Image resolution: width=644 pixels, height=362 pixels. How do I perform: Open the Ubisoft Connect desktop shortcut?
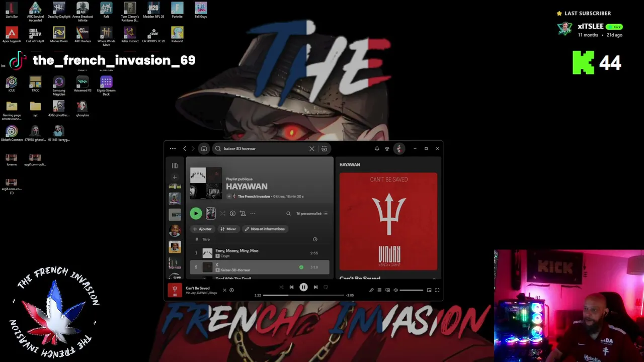coord(12,133)
